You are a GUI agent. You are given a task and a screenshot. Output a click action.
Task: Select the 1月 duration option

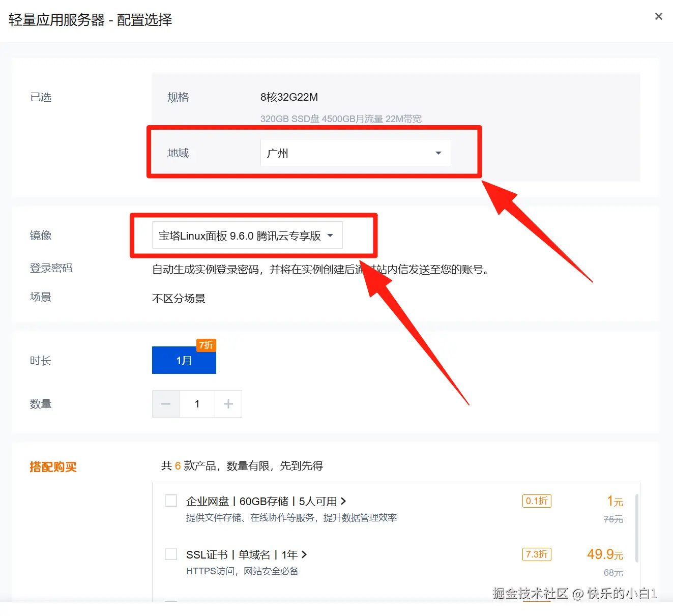[184, 360]
